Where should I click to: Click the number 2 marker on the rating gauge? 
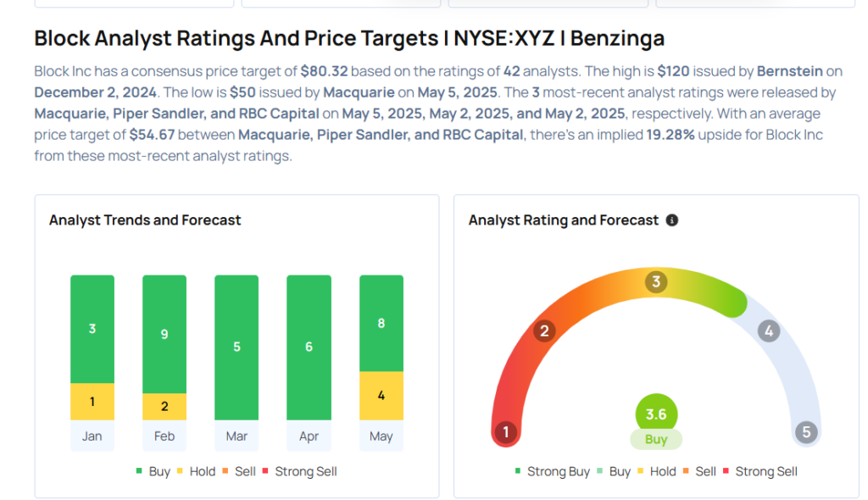click(x=545, y=331)
